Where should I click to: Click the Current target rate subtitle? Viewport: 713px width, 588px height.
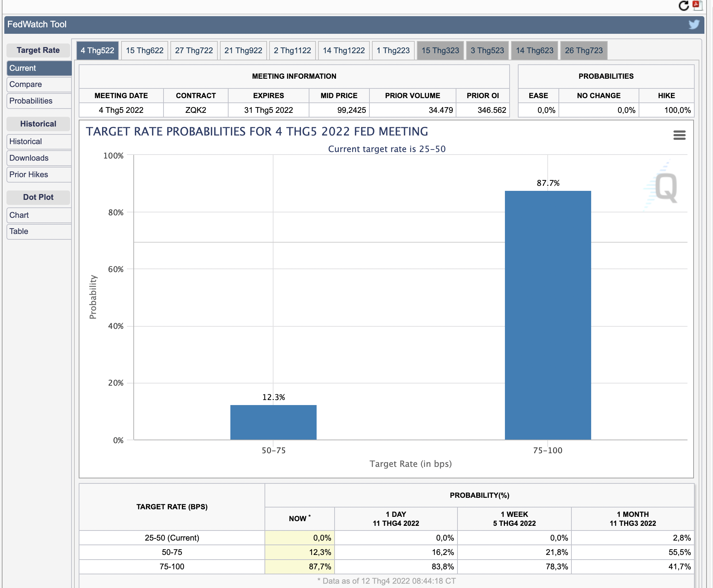pos(387,149)
